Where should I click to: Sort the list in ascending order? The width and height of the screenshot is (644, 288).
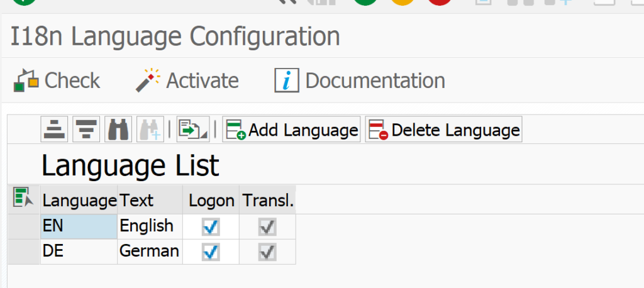(54, 130)
